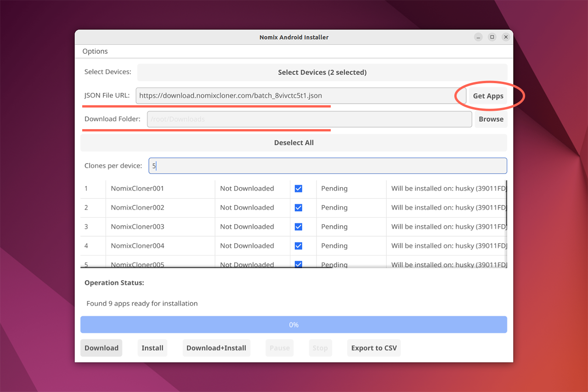Click the Download+Install button
The width and height of the screenshot is (588, 392).
point(216,348)
